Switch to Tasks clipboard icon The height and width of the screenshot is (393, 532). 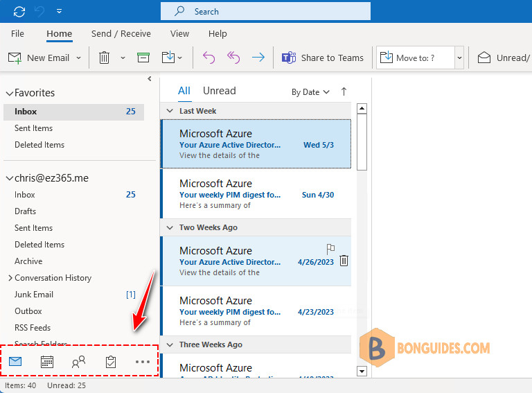pos(111,362)
